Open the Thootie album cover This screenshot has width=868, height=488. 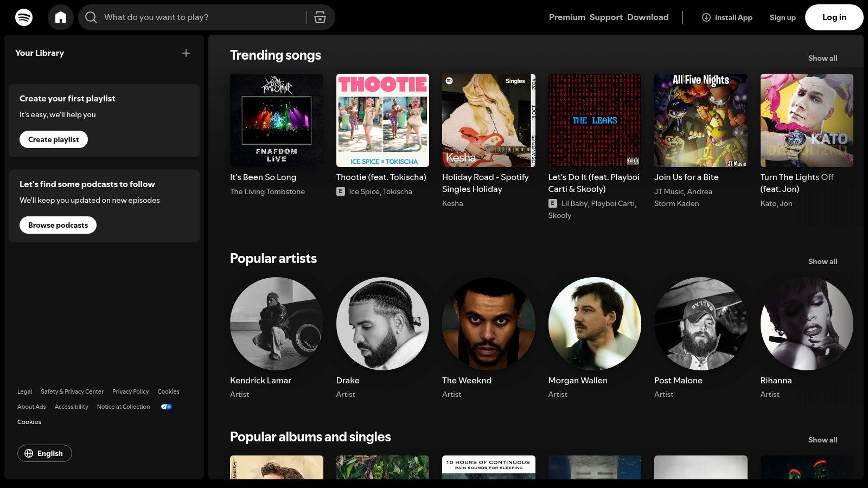pyautogui.click(x=382, y=120)
